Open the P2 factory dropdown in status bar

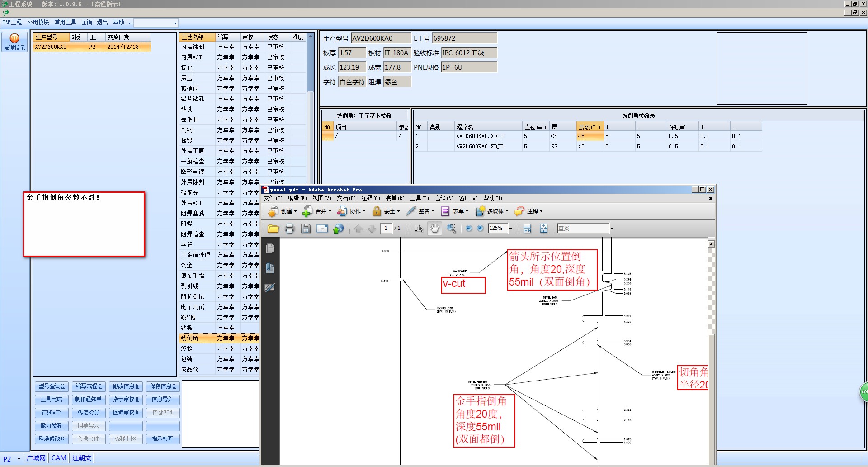pos(19,459)
